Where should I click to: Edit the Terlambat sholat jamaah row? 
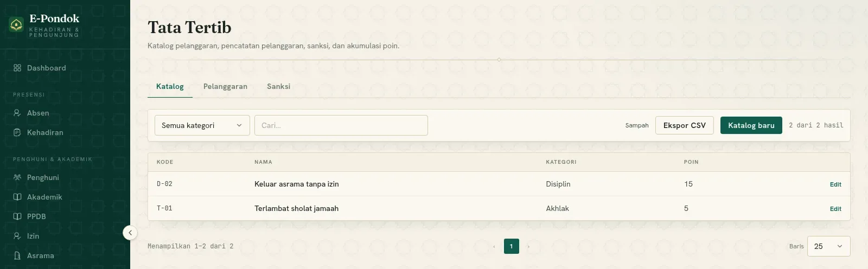835,209
